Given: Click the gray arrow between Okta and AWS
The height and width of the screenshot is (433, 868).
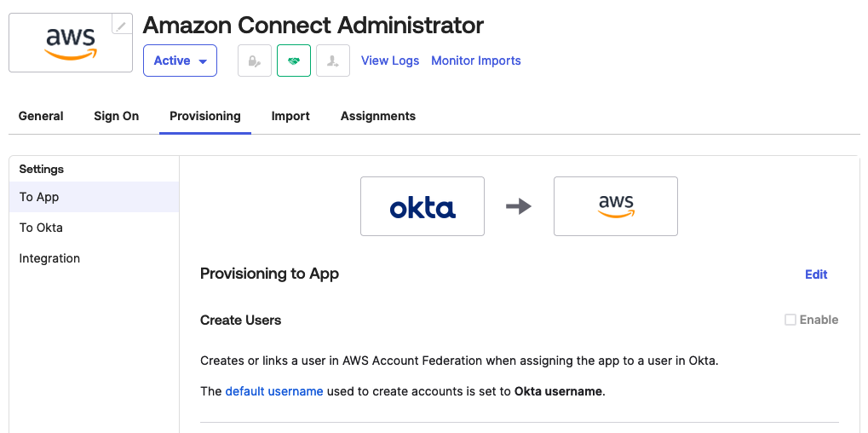Looking at the screenshot, I should (519, 206).
